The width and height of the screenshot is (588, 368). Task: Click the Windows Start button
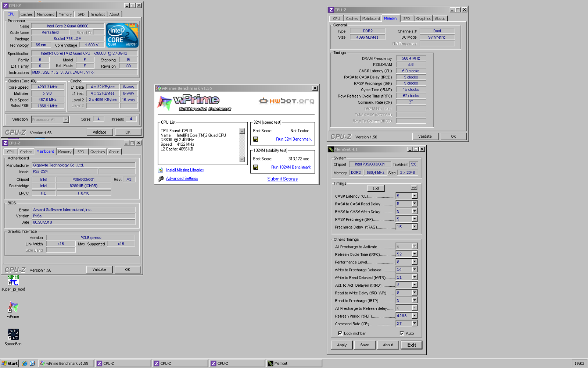pyautogui.click(x=10, y=363)
